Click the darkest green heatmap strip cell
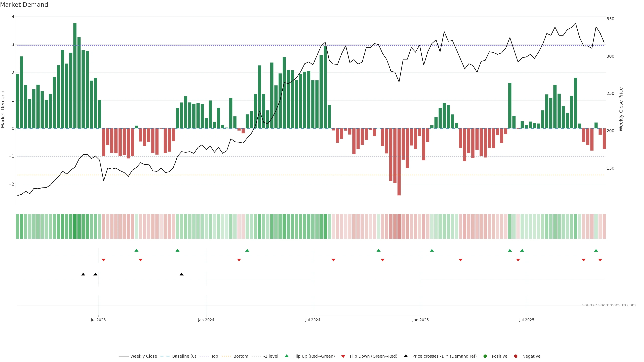 pos(75,226)
